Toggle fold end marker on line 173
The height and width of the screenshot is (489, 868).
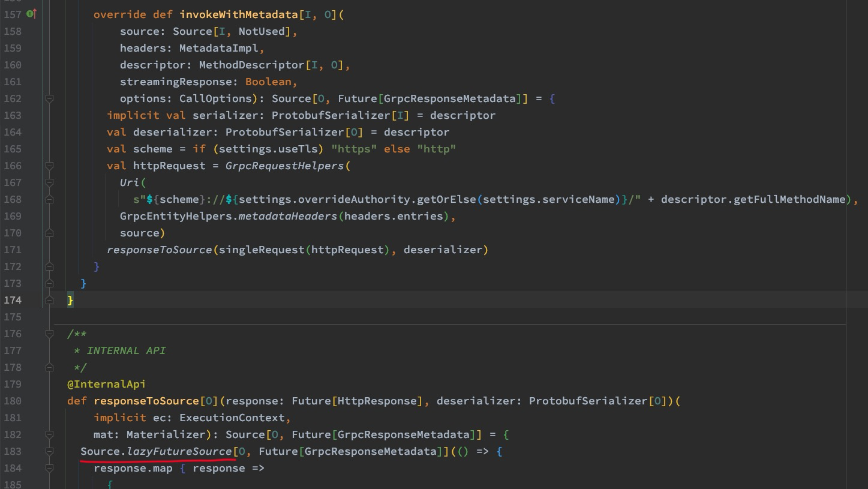tap(50, 283)
